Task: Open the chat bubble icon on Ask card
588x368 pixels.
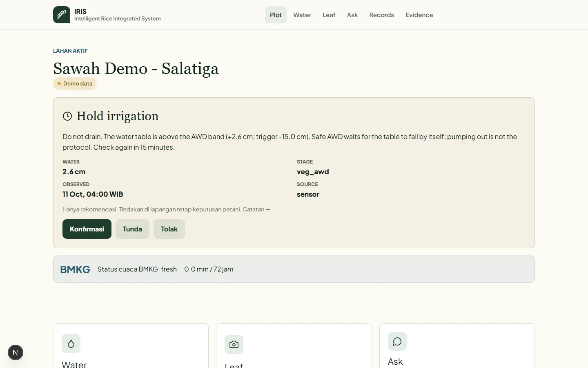Action: tap(397, 341)
